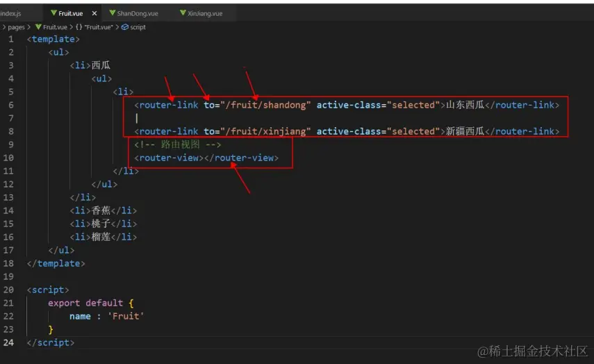Click the opening <script> tag on line 20

pyautogui.click(x=48, y=290)
